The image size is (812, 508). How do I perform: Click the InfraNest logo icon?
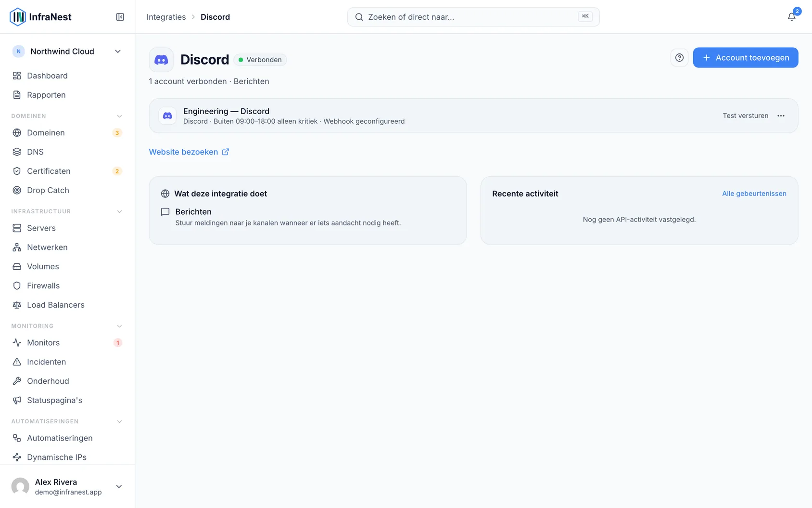click(x=18, y=17)
